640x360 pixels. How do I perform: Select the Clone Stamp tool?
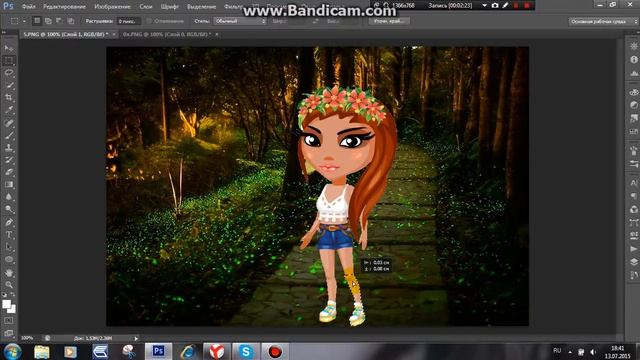click(x=9, y=147)
